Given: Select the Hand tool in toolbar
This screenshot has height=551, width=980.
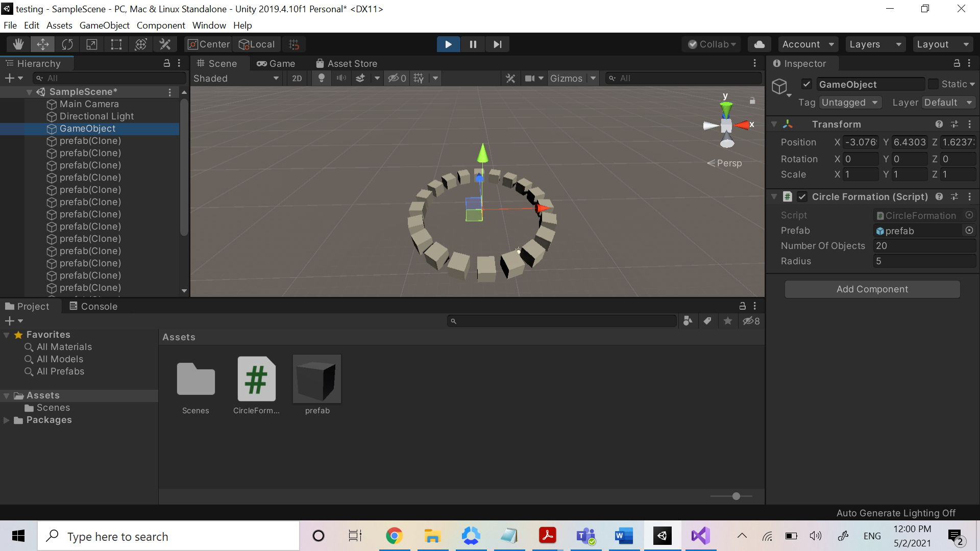Looking at the screenshot, I should click(18, 44).
